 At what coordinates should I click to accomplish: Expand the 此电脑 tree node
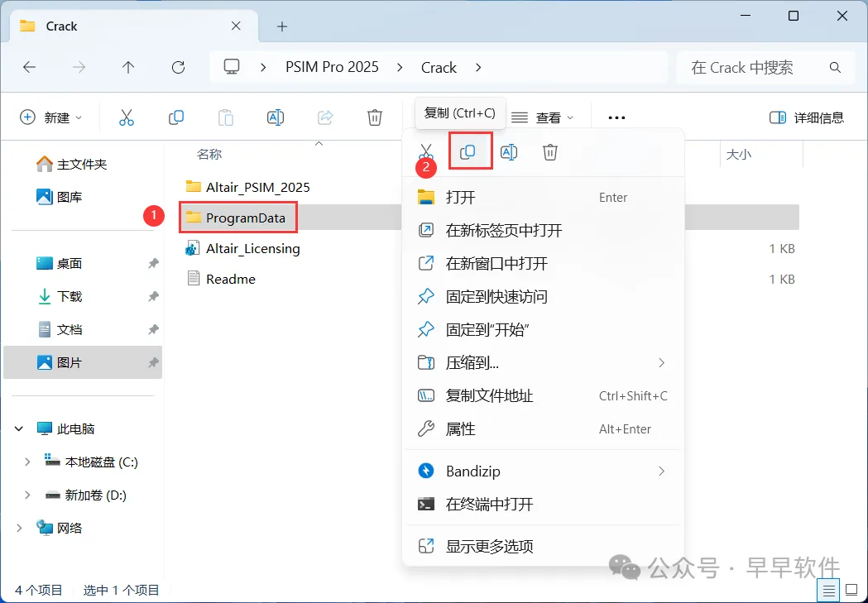point(19,428)
